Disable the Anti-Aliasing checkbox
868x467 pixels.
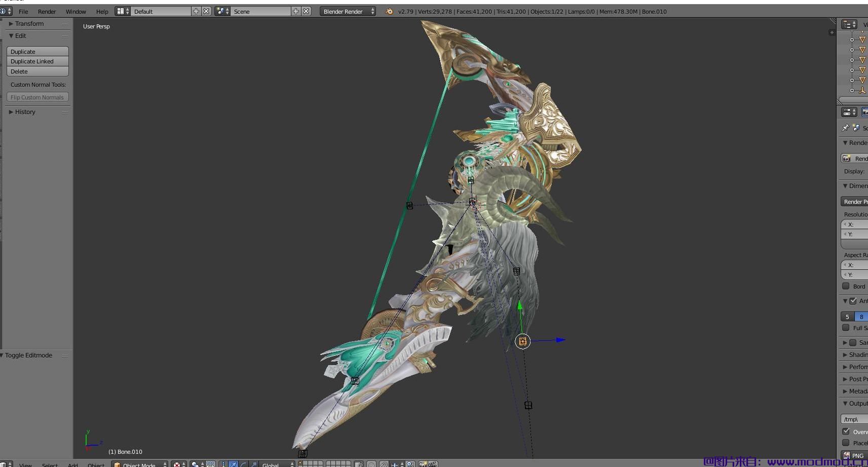click(853, 301)
